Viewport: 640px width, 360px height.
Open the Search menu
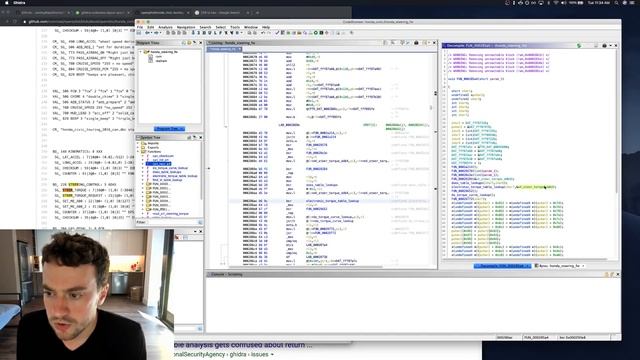click(205, 27)
